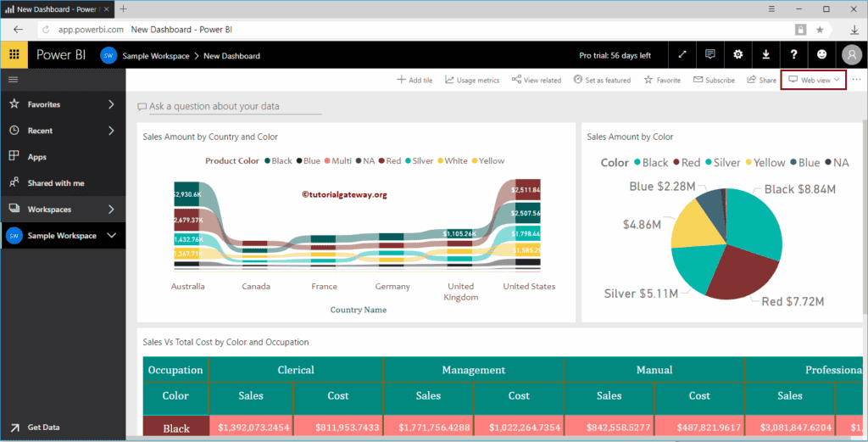This screenshot has height=442, width=868.
Task: Collapse the navigation pane hamburger icon
Action: (x=14, y=79)
